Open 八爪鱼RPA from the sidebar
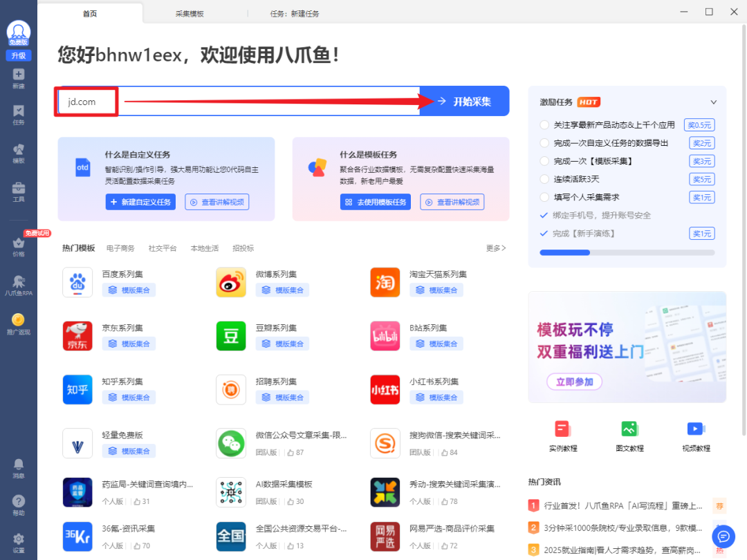Image resolution: width=747 pixels, height=560 pixels. 19,283
